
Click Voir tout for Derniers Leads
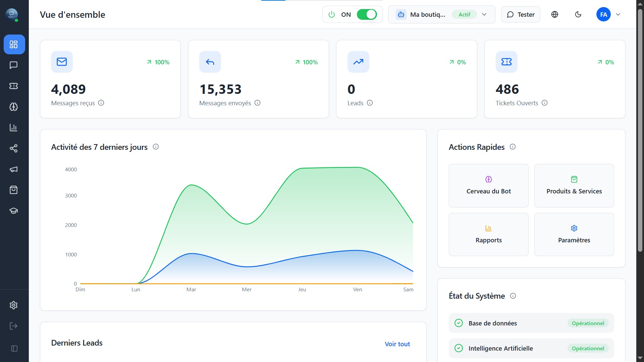(397, 344)
